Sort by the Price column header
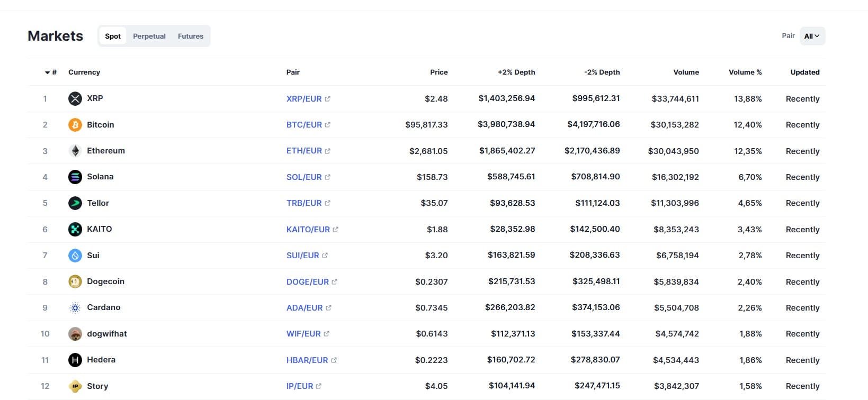 [x=439, y=72]
